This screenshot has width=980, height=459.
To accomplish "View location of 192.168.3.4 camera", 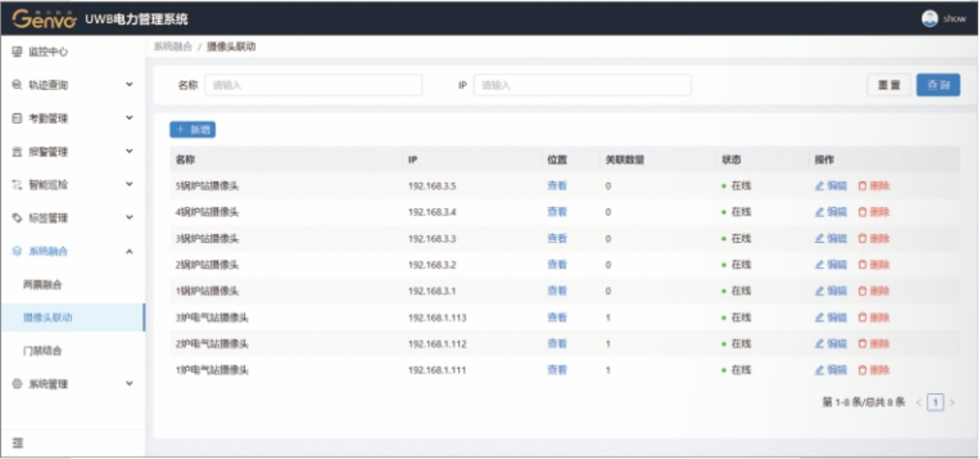I will click(x=557, y=212).
